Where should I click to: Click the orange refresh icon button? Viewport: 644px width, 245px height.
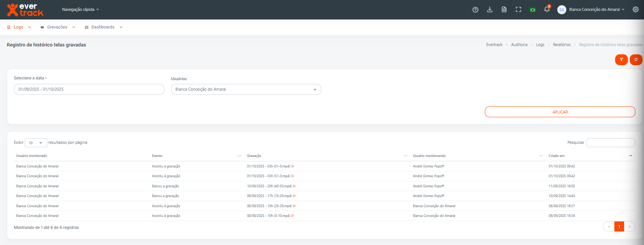coord(636,60)
